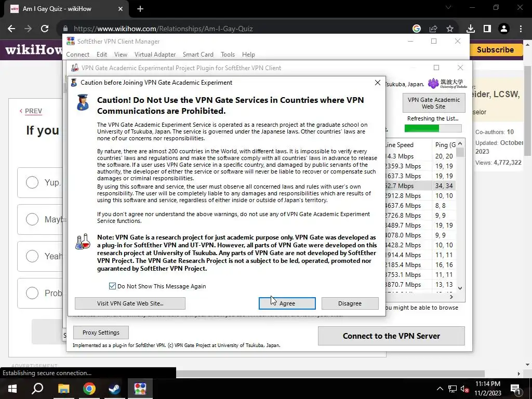Show hidden tray icons chevron
The width and height of the screenshot is (532, 399).
click(x=440, y=389)
